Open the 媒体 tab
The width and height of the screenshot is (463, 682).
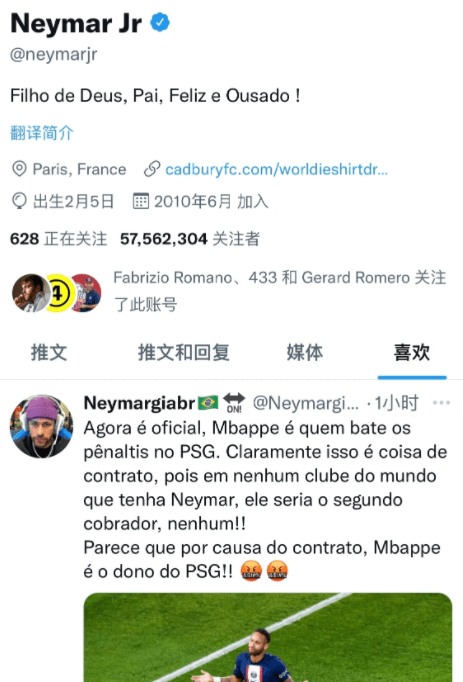click(305, 352)
